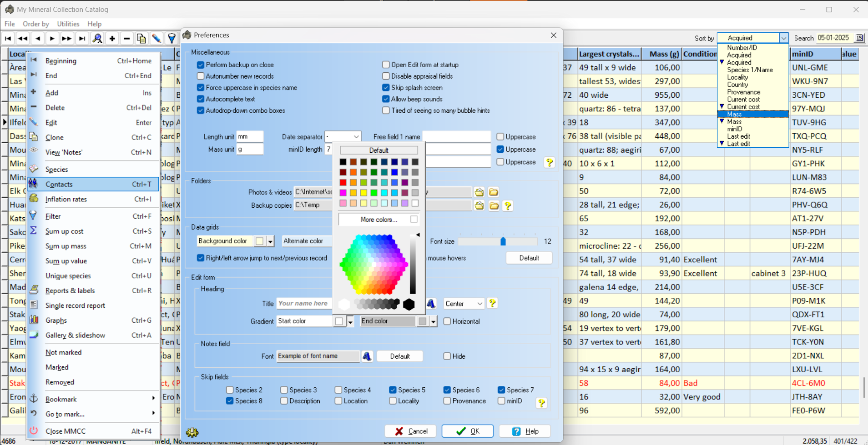The image size is (868, 445).
Task: Open the calendar picker beside Search date
Action: pyautogui.click(x=859, y=38)
